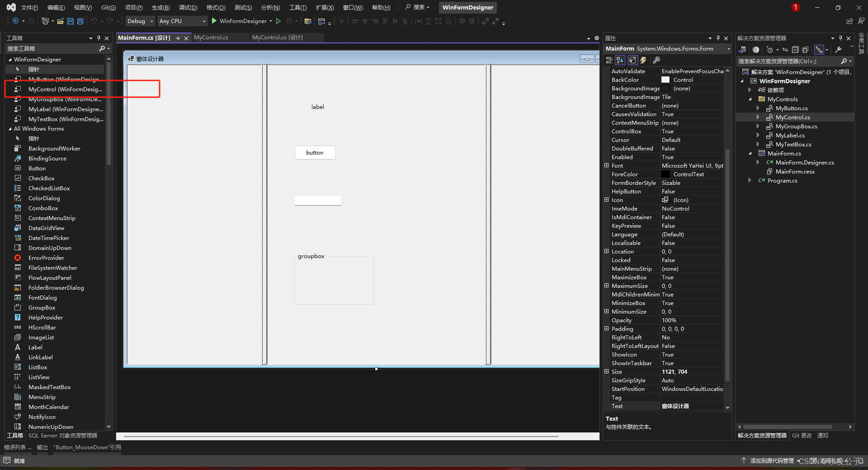Save the current file using the floppy icon

click(71, 21)
